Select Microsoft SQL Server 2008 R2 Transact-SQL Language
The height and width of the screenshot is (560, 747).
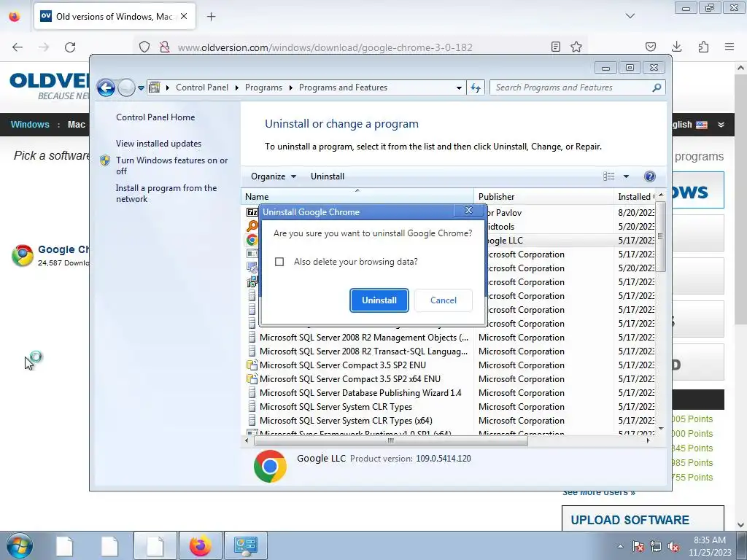pos(363,351)
